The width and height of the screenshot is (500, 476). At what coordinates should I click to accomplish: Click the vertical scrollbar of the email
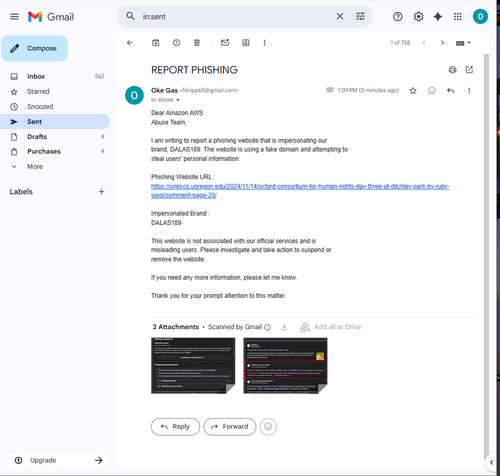point(486,257)
